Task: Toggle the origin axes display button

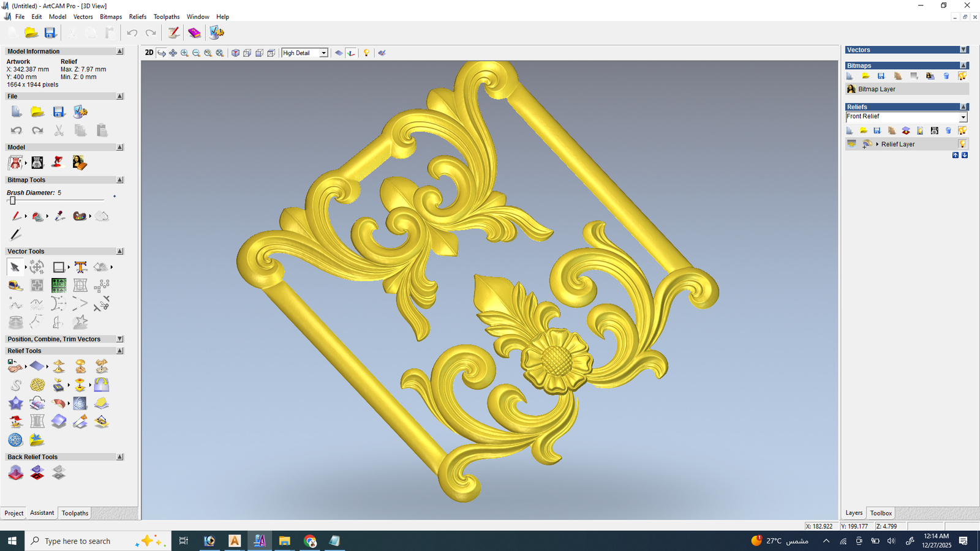Action: click(x=351, y=53)
